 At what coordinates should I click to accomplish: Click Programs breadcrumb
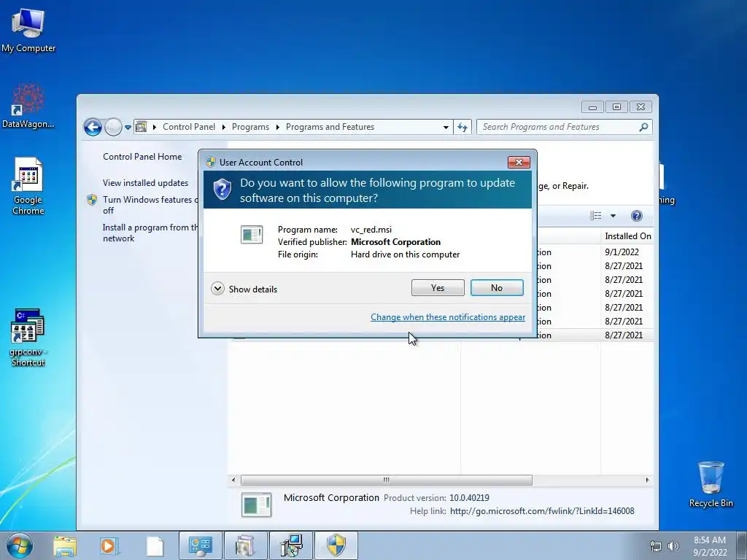coord(250,127)
